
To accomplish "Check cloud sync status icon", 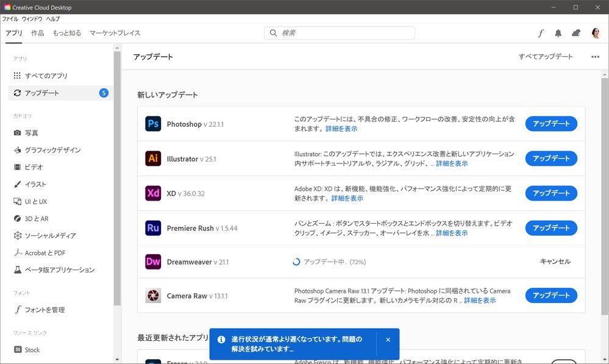I will [576, 33].
